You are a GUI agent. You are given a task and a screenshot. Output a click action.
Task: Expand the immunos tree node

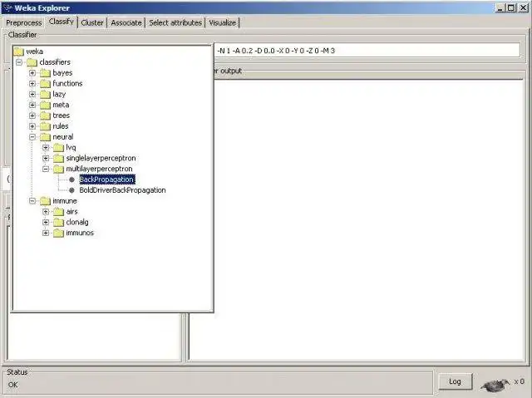coord(46,233)
